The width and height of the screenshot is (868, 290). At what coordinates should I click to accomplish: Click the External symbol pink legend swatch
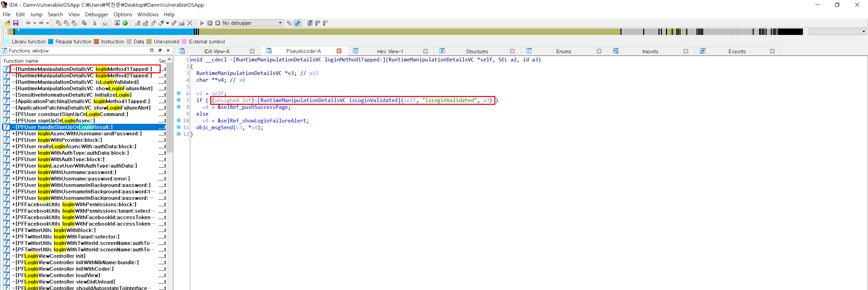click(184, 41)
